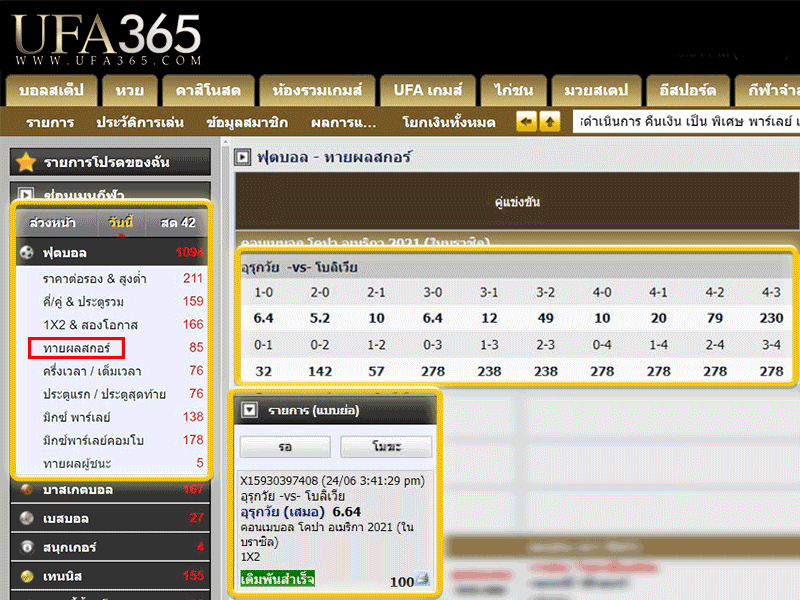The height and width of the screenshot is (600, 800).
Task: Click the favorites star icon
Action: [26, 162]
